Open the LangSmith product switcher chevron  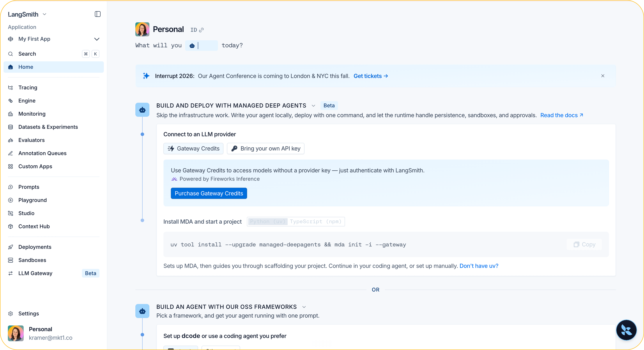click(x=44, y=14)
